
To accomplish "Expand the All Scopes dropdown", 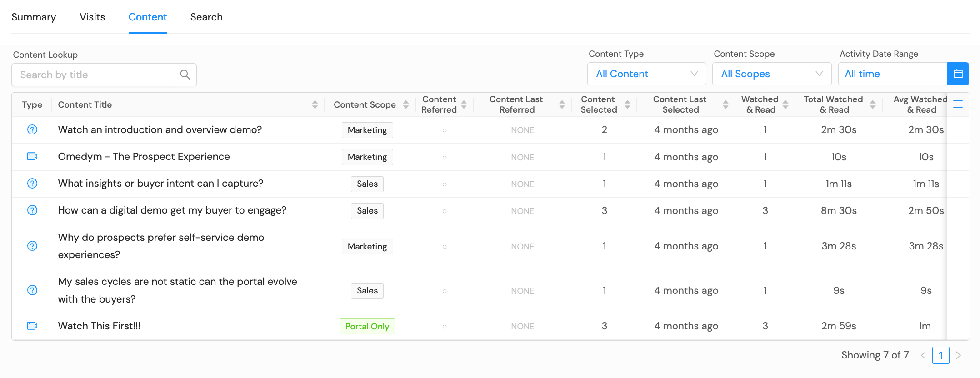I will [x=771, y=74].
